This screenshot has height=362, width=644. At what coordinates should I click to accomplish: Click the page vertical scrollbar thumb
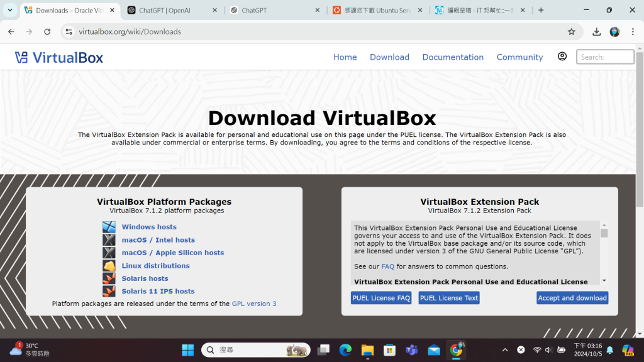(640, 129)
